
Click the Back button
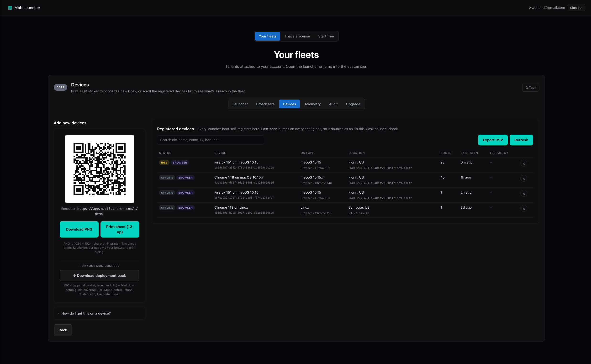[63, 330]
